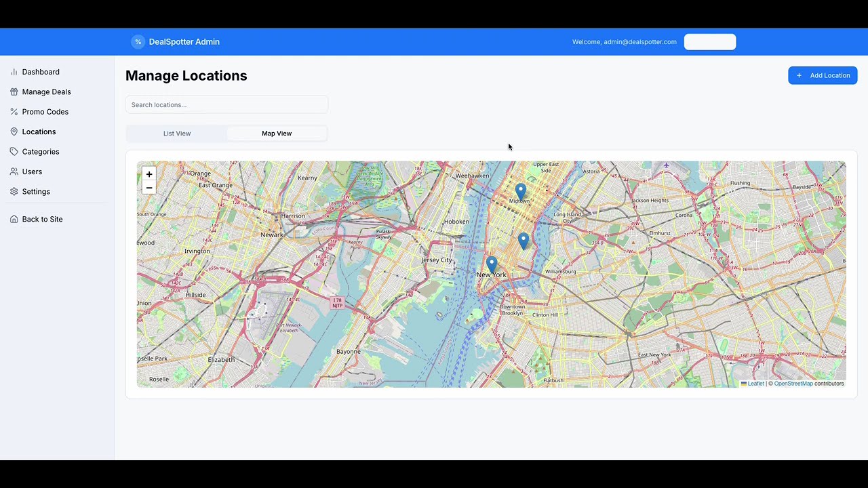868x488 pixels.
Task: Open the OpenStreetMap attribution link
Action: tap(793, 384)
